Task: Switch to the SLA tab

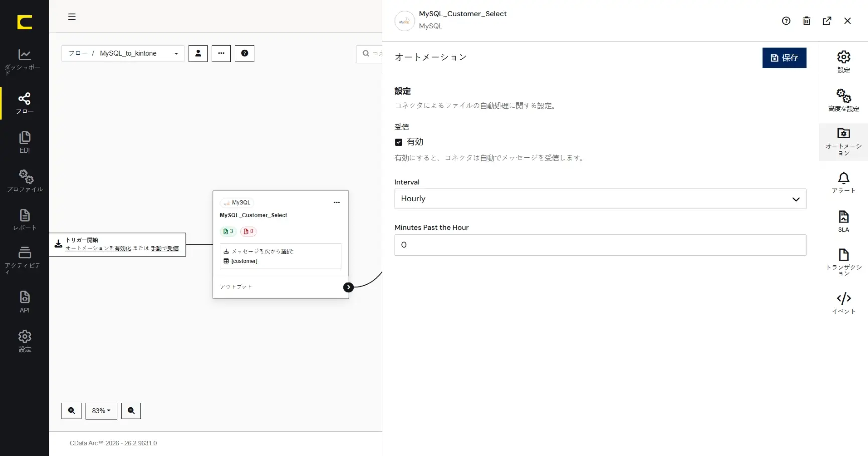Action: [x=844, y=222]
